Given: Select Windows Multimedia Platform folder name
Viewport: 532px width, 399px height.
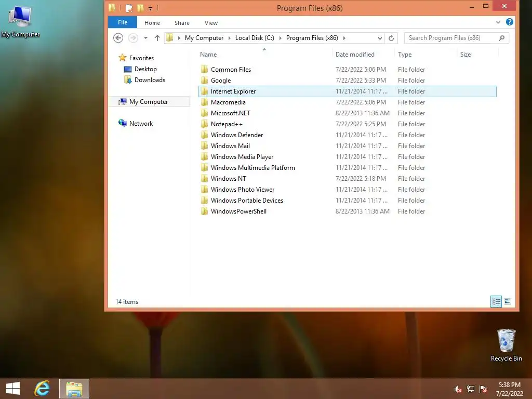Looking at the screenshot, I should [x=253, y=168].
